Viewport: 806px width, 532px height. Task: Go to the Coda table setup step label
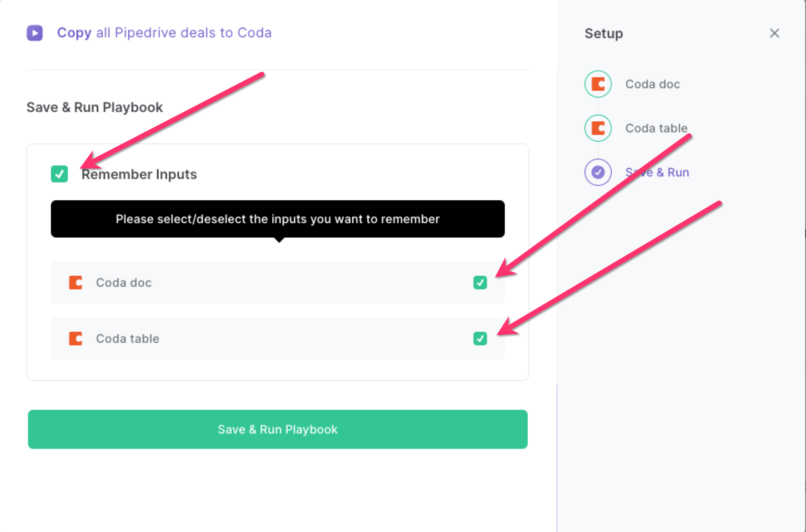(x=656, y=128)
